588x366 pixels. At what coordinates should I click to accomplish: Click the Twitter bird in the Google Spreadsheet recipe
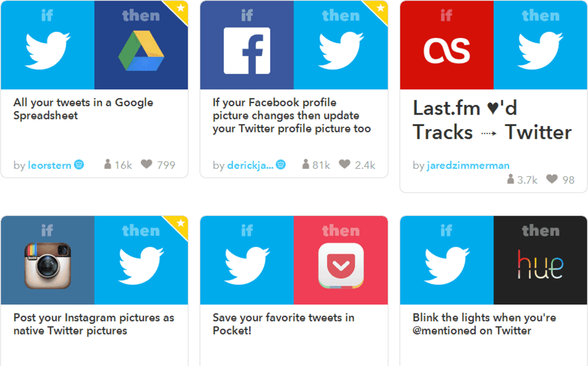(x=47, y=50)
